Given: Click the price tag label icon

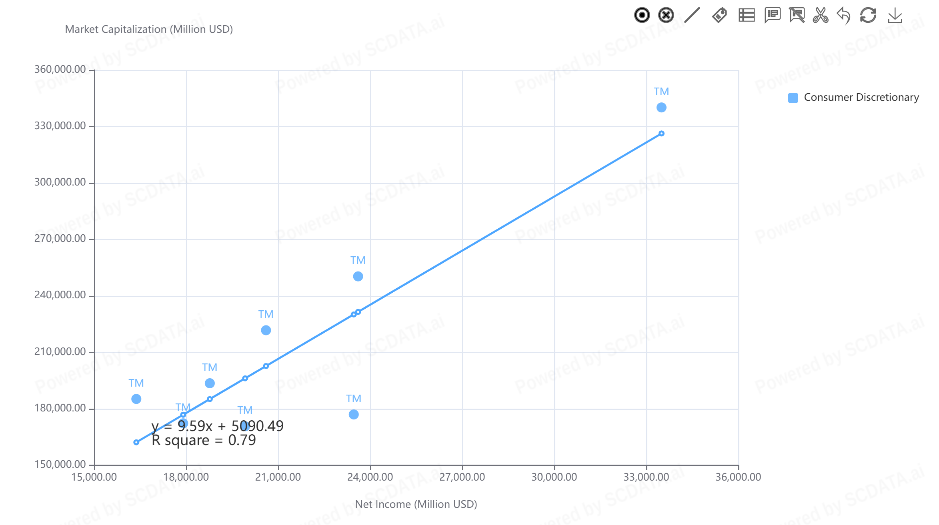Looking at the screenshot, I should coord(719,15).
